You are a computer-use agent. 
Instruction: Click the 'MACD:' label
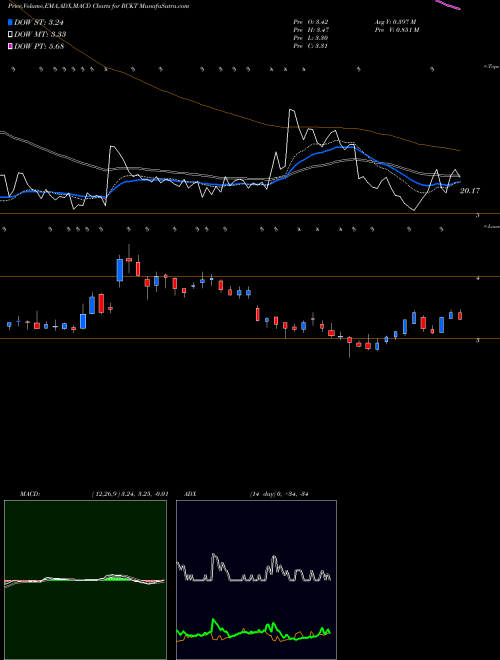29,494
